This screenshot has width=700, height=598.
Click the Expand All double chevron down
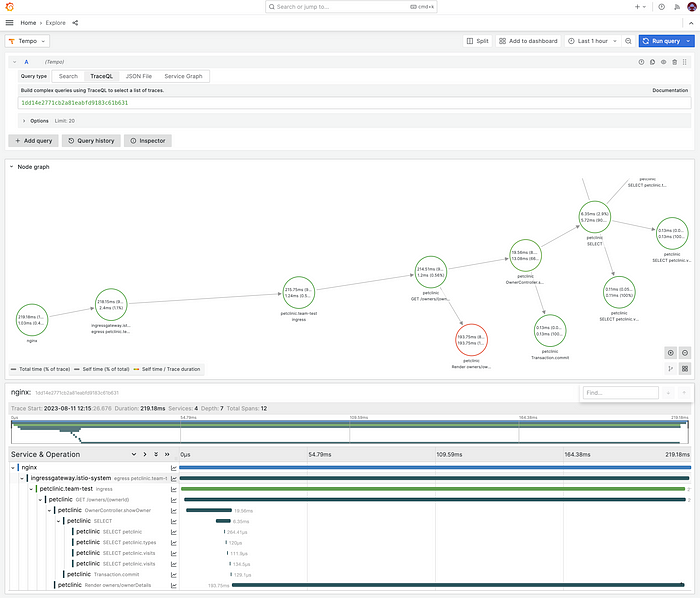click(156, 454)
